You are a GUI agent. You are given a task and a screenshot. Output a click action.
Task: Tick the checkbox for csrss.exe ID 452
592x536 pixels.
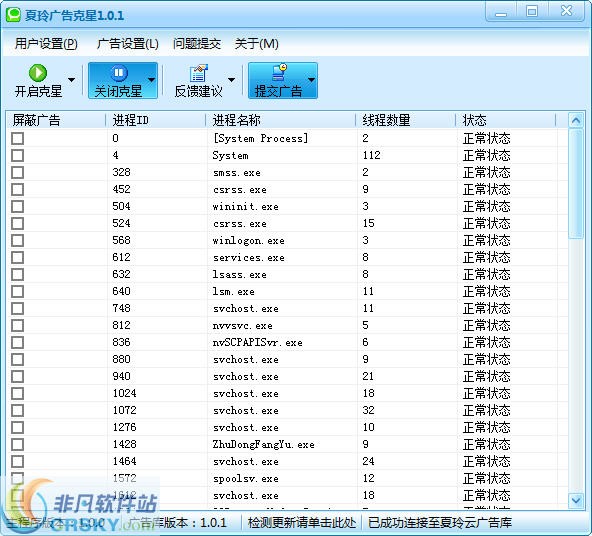coord(17,189)
